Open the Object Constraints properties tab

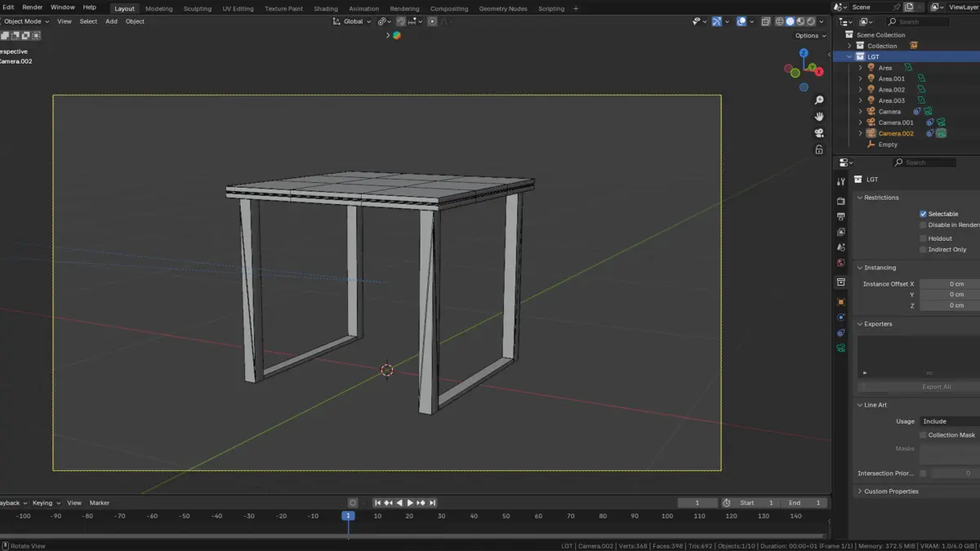click(x=841, y=333)
